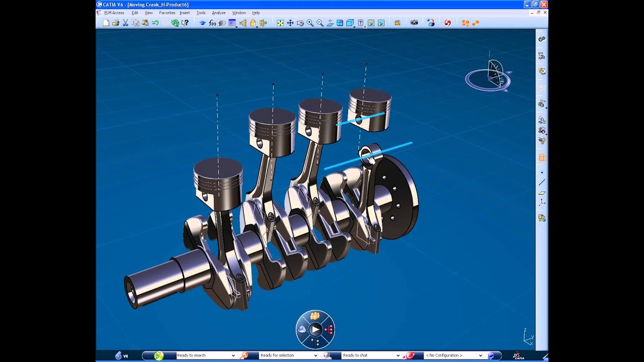Activate the Pan tool with four arrows
This screenshot has height=362, width=644.
coord(290,23)
